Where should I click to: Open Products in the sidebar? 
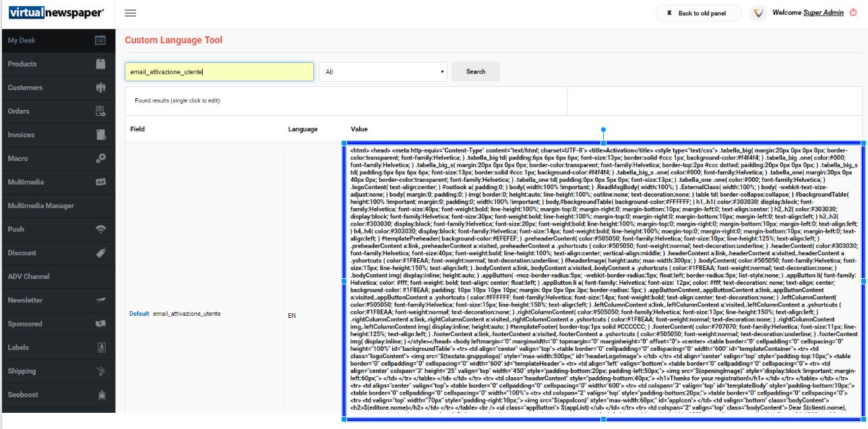pos(22,64)
